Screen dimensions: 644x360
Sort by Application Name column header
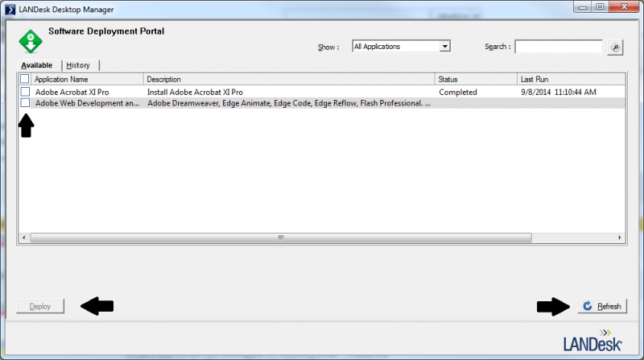click(x=87, y=79)
